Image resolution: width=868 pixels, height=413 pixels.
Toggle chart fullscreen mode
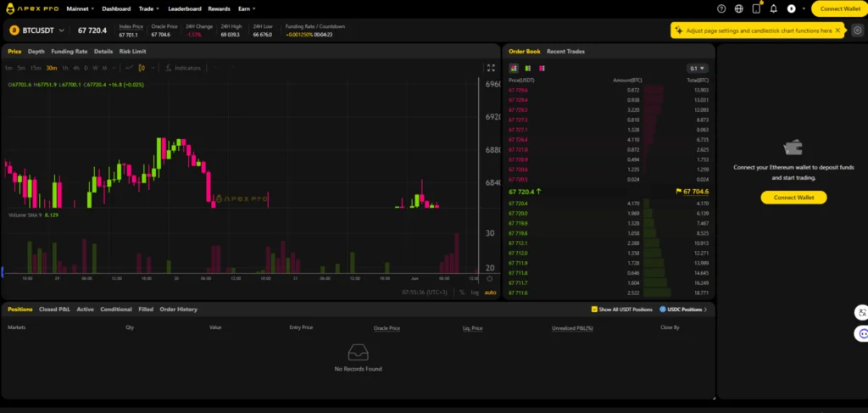(x=491, y=68)
